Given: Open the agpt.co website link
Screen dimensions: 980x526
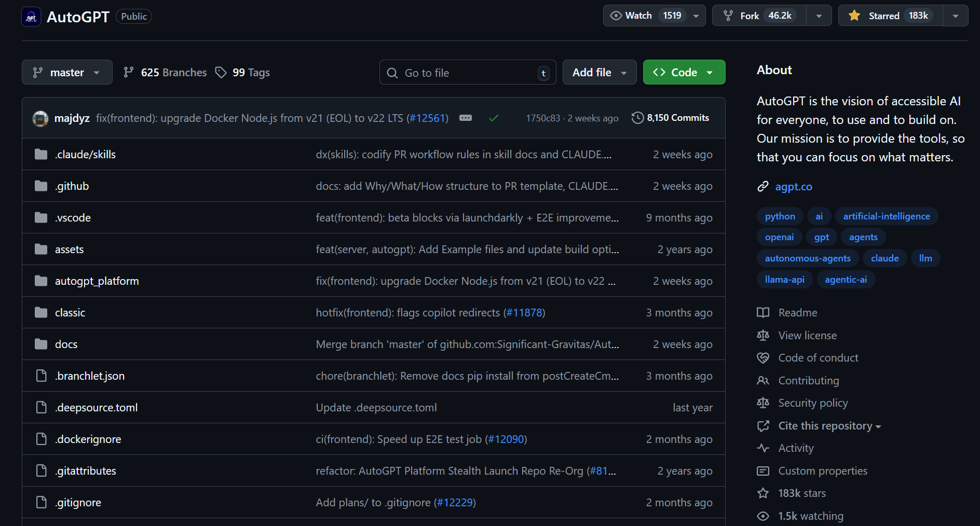Looking at the screenshot, I should (793, 187).
